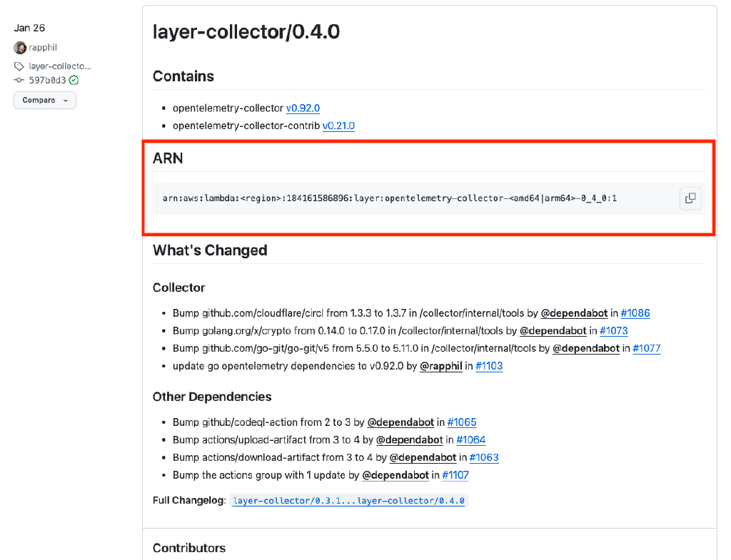Open the truncated layer-collecto... tag link
This screenshot has width=731, height=560.
click(57, 66)
